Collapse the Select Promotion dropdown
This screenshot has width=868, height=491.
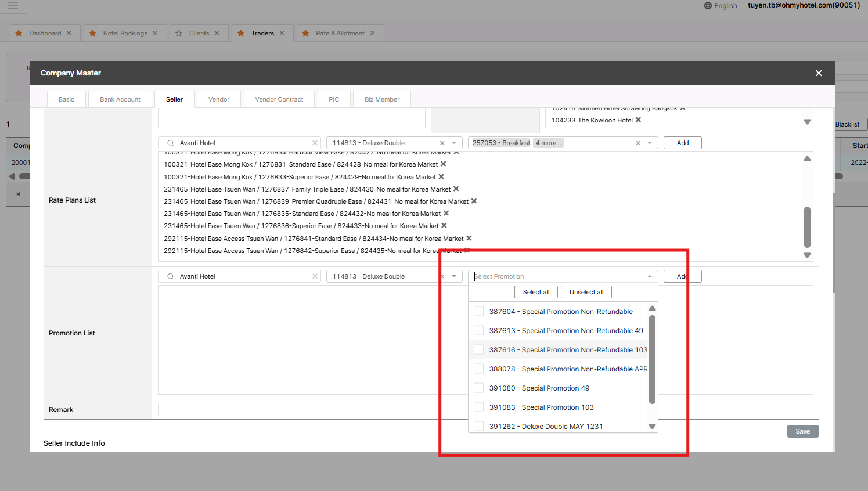tap(649, 277)
